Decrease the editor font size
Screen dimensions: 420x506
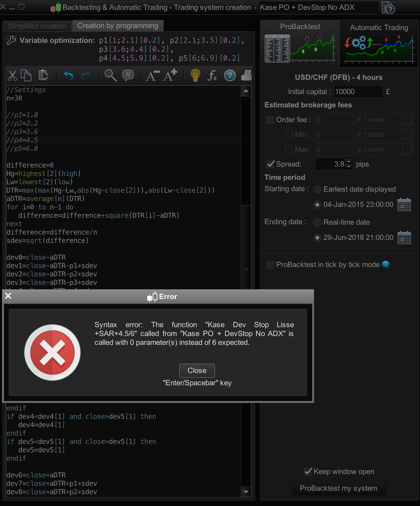click(x=153, y=76)
